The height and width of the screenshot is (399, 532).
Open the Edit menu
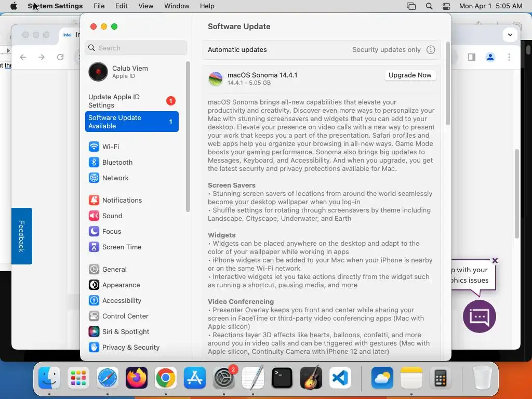122,6
